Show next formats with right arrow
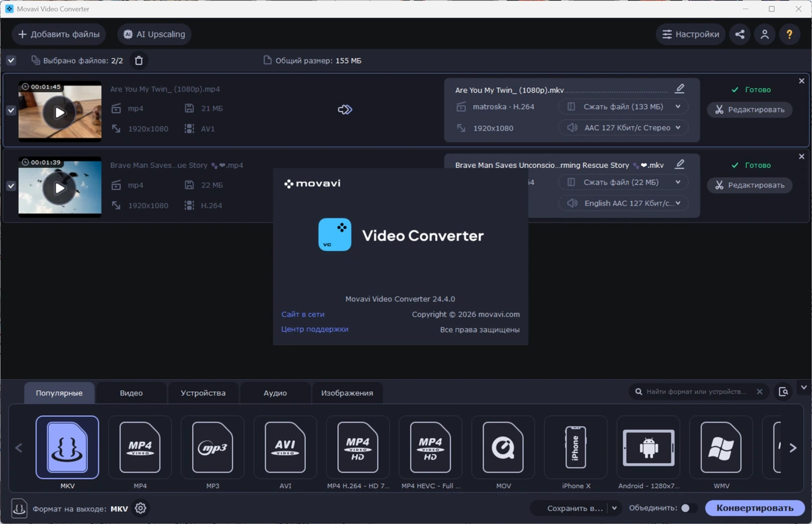Viewport: 812px width, 524px height. (x=792, y=447)
